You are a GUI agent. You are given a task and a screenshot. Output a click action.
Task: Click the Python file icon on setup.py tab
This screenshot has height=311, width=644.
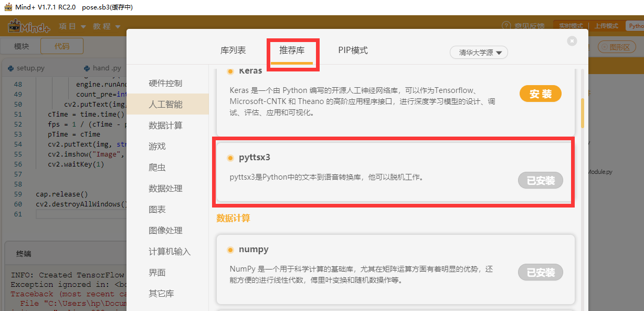11,68
